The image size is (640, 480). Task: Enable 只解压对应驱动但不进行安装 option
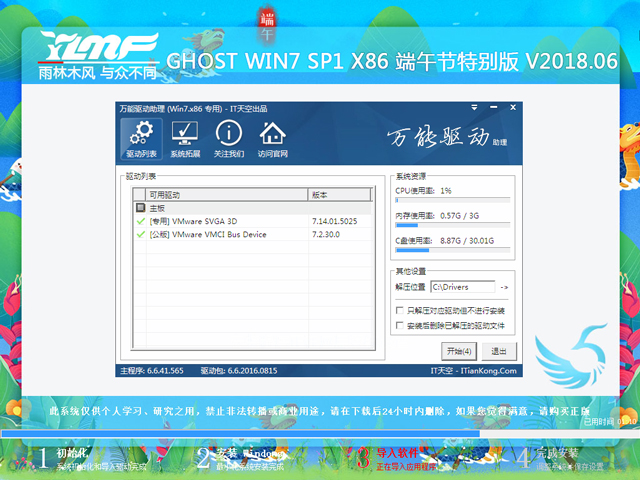point(401,311)
